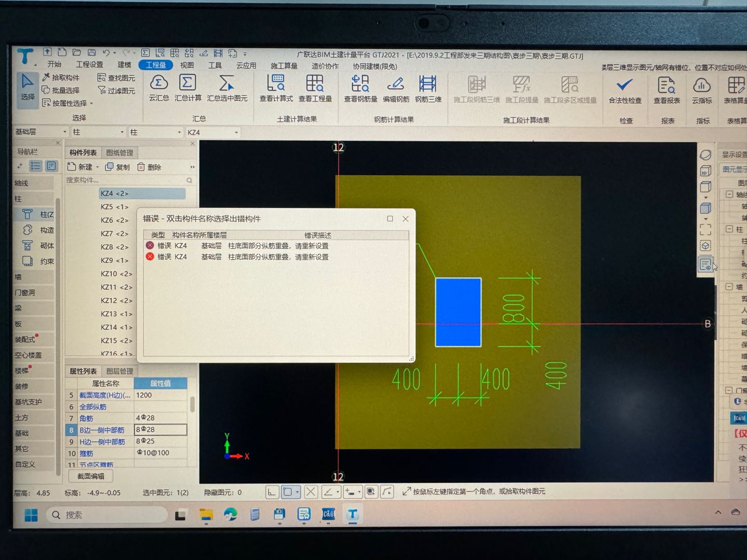The height and width of the screenshot is (560, 747).
Task: Click the 新建 new component button
Action: pyautogui.click(x=80, y=167)
